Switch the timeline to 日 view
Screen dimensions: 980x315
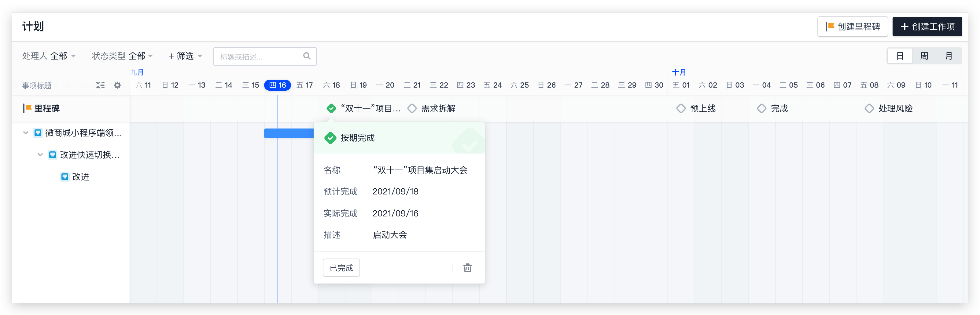pyautogui.click(x=899, y=56)
